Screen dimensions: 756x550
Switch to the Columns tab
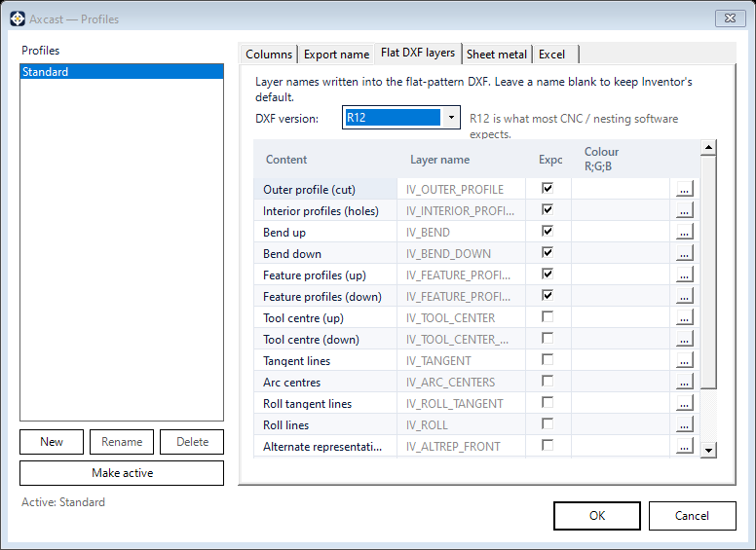coord(269,55)
